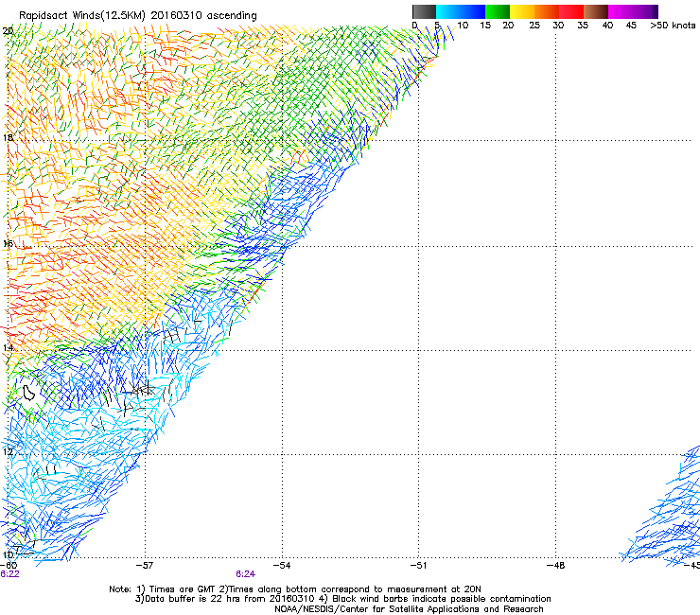Click the purple time stamp '6:24'
Viewport: 700px width, 615px height.
pyautogui.click(x=246, y=574)
